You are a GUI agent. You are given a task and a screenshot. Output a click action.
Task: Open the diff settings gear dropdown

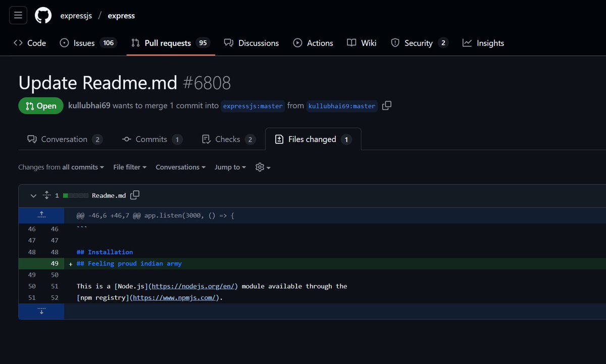click(263, 167)
